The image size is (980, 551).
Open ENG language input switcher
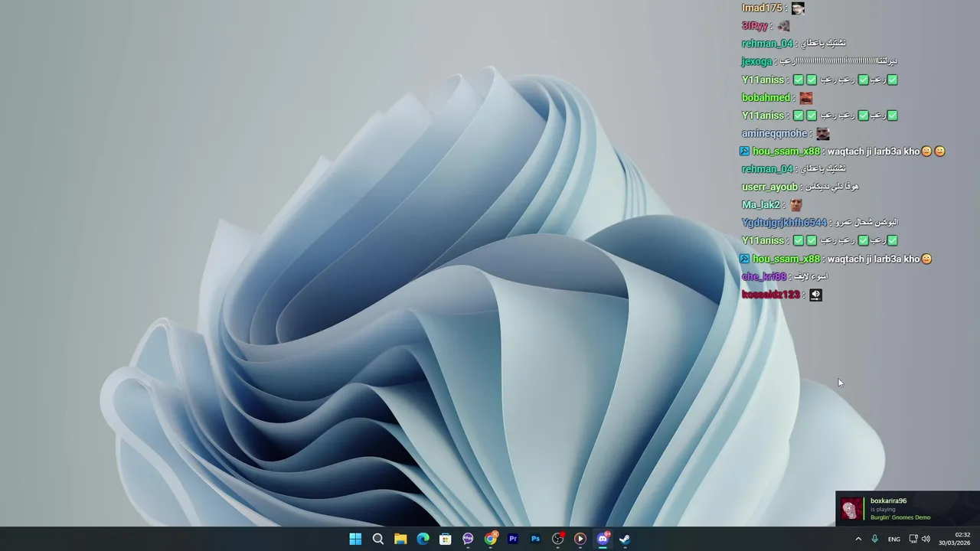point(893,540)
